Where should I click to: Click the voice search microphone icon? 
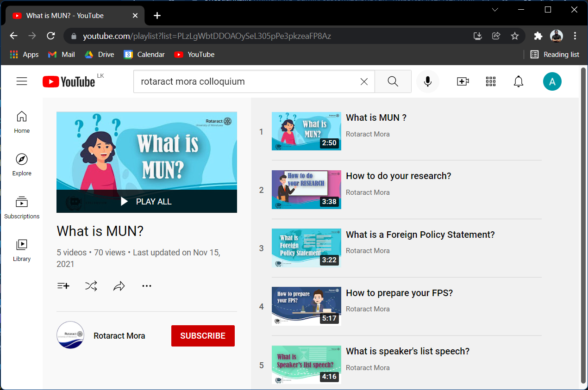tap(427, 81)
